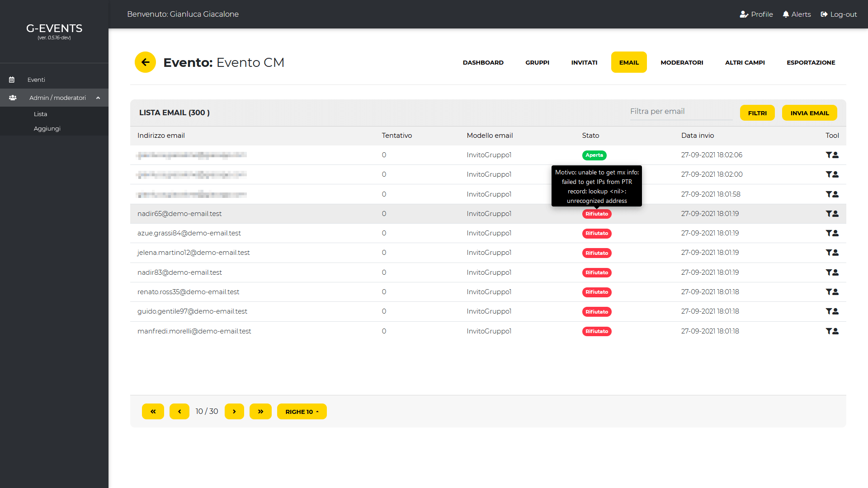
Task: Click the Log-out link
Action: pos(839,14)
